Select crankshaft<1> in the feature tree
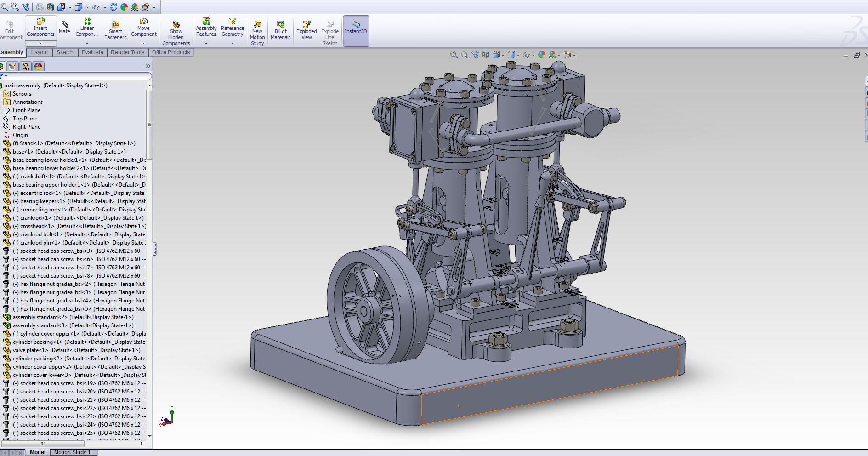Image resolution: width=868 pixels, height=456 pixels. point(37,177)
